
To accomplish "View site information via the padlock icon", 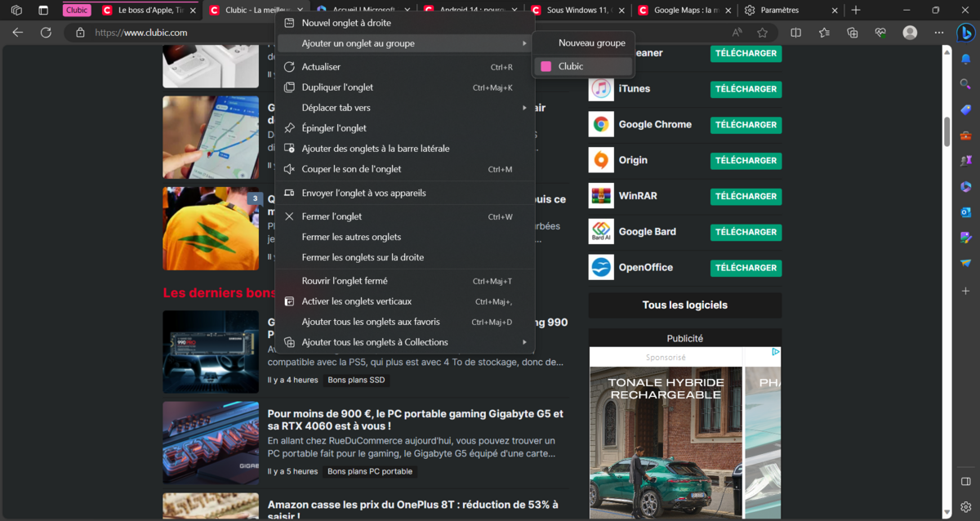I will coord(80,33).
